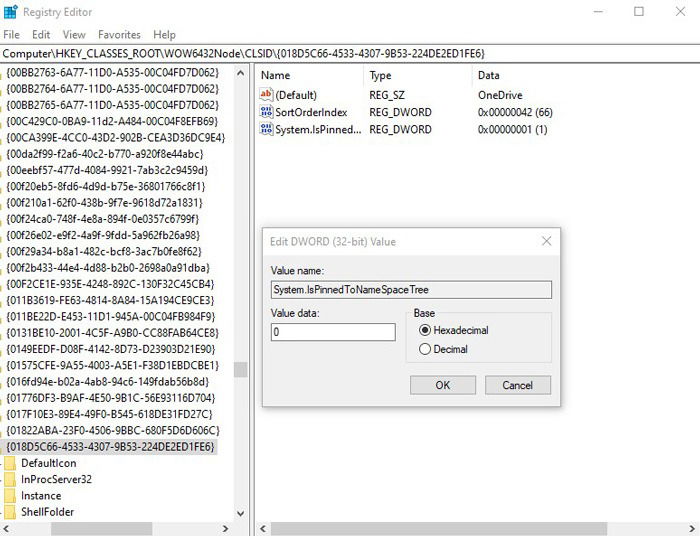Click values pane horizontal scroll left arrow
The height and width of the screenshot is (536, 700).
[263, 529]
